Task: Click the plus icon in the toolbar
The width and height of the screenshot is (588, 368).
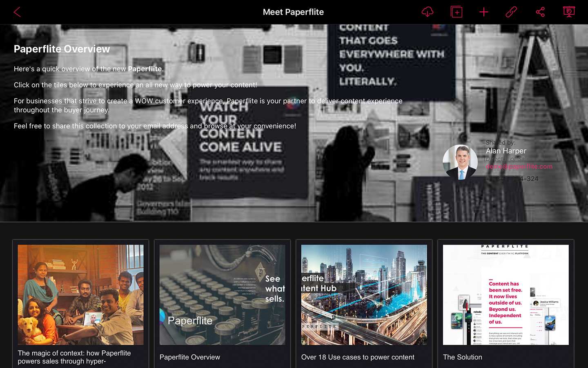Action: click(484, 12)
